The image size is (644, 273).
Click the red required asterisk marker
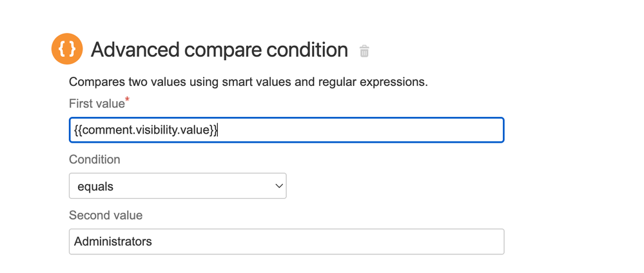(128, 100)
